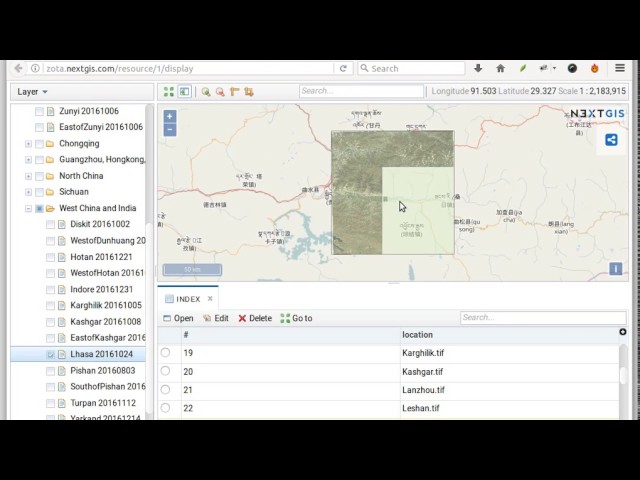Sort by the # column header
Viewport: 640px width, 480px height.
(291, 335)
